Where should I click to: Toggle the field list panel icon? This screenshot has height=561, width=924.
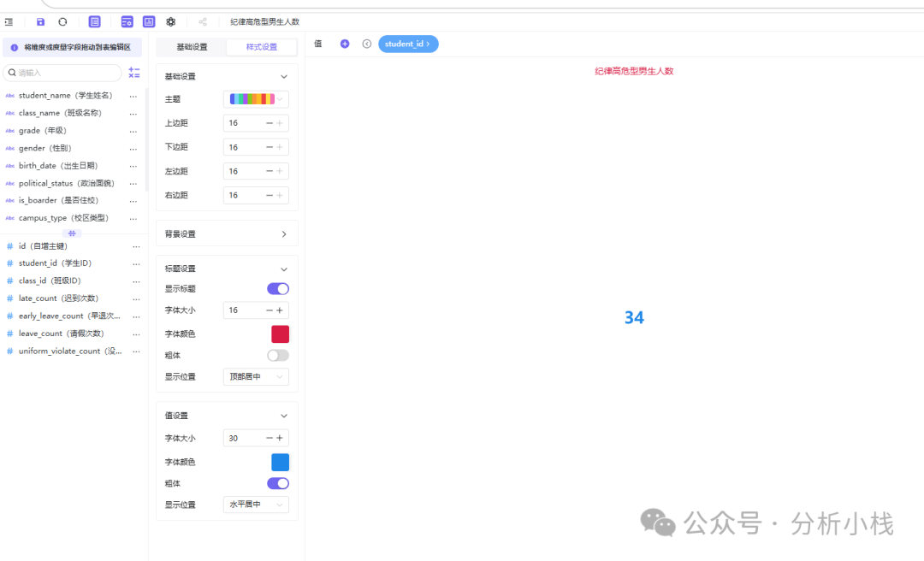[x=94, y=21]
